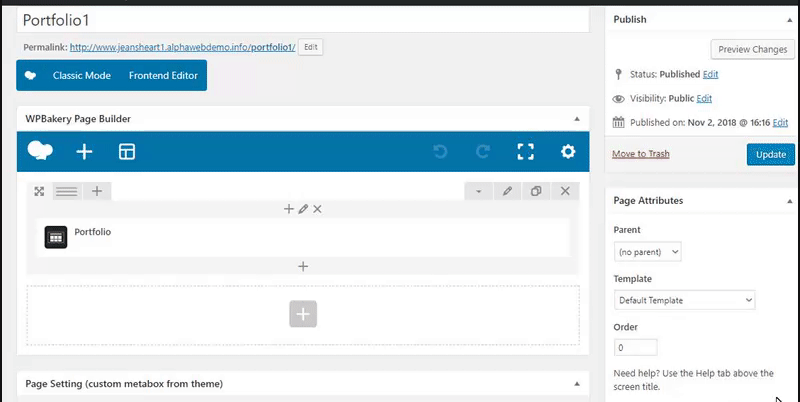
Task: Collapse the Page Setting metabox
Action: (577, 384)
